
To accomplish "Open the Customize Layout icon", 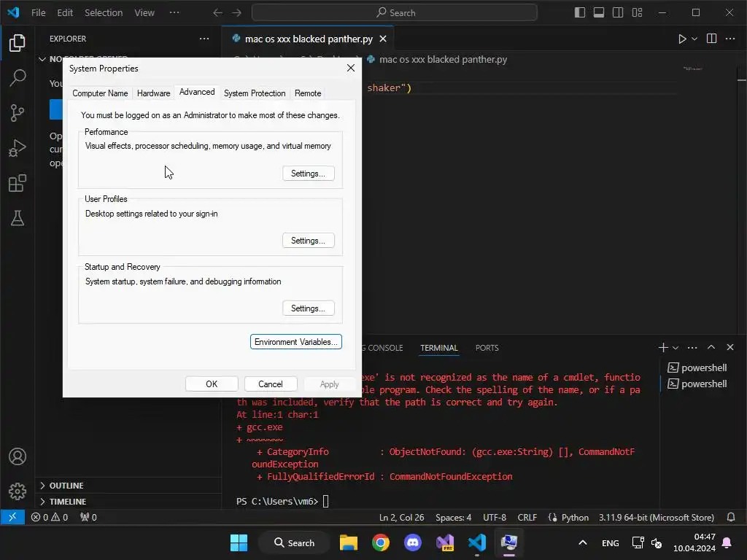I will (637, 12).
